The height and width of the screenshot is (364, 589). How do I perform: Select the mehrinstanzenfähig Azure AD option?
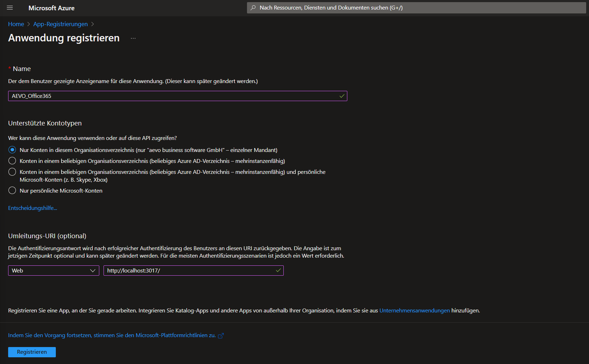(12, 161)
